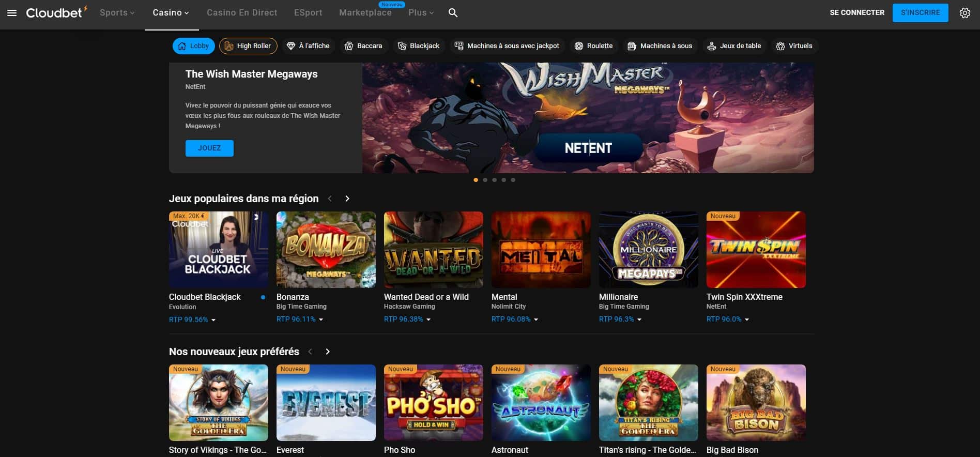
Task: Next arrow for Nos nouveaux jeux préférés
Action: pos(328,352)
